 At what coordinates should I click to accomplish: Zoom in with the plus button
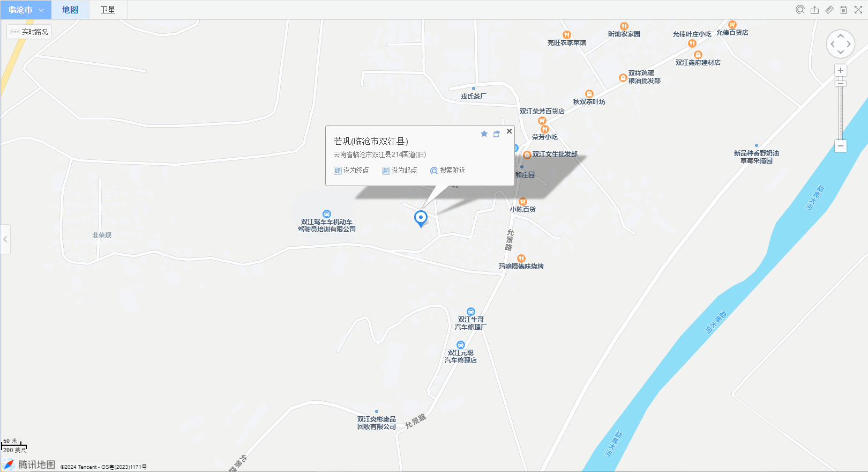tap(841, 70)
